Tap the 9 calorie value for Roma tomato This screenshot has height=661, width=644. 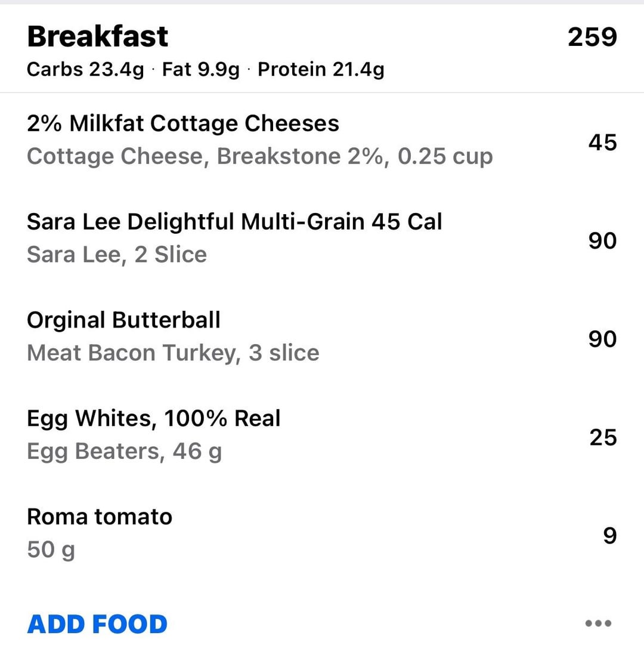(x=610, y=536)
